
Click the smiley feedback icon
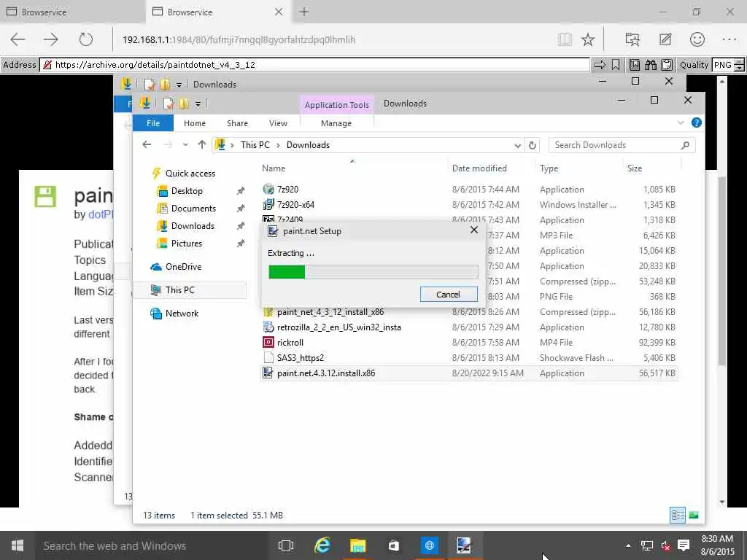pyautogui.click(x=697, y=39)
